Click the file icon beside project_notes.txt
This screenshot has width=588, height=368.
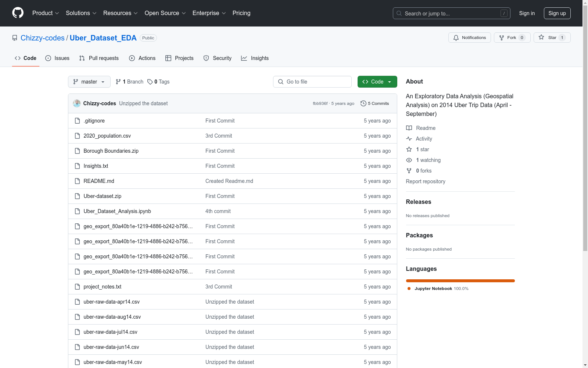tap(77, 287)
